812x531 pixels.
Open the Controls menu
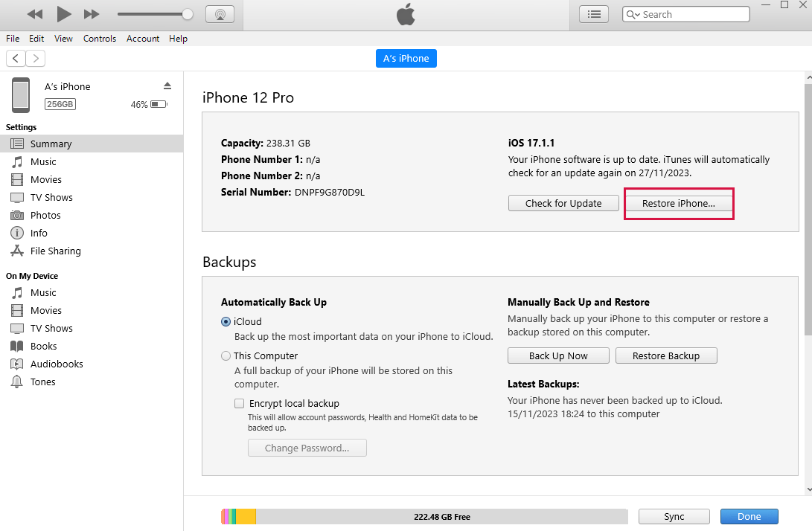[x=100, y=38]
